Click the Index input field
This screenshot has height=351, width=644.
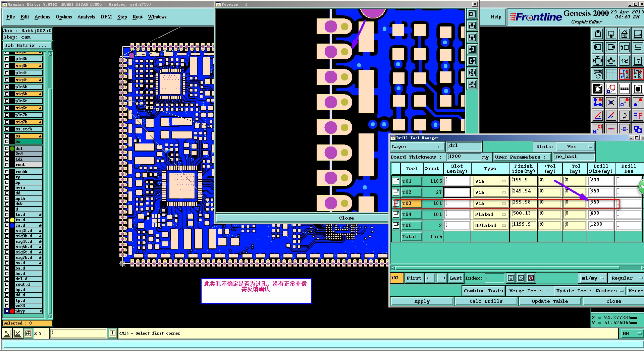pyautogui.click(x=495, y=278)
